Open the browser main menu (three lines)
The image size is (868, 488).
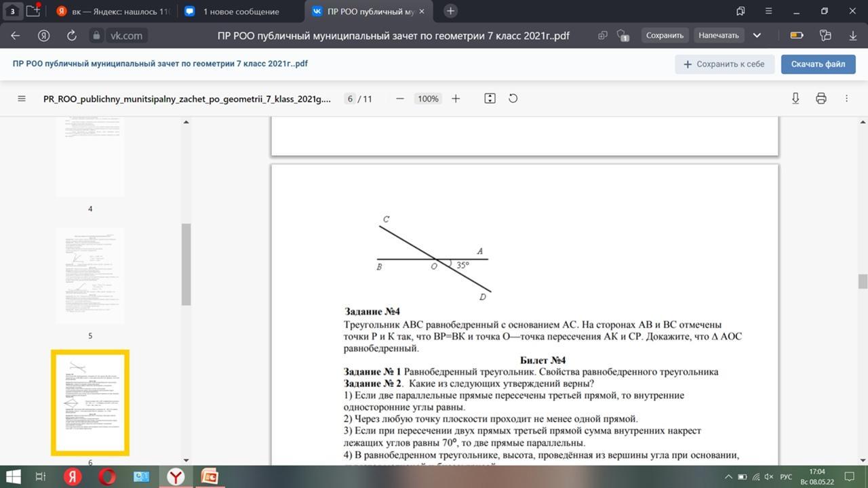768,11
